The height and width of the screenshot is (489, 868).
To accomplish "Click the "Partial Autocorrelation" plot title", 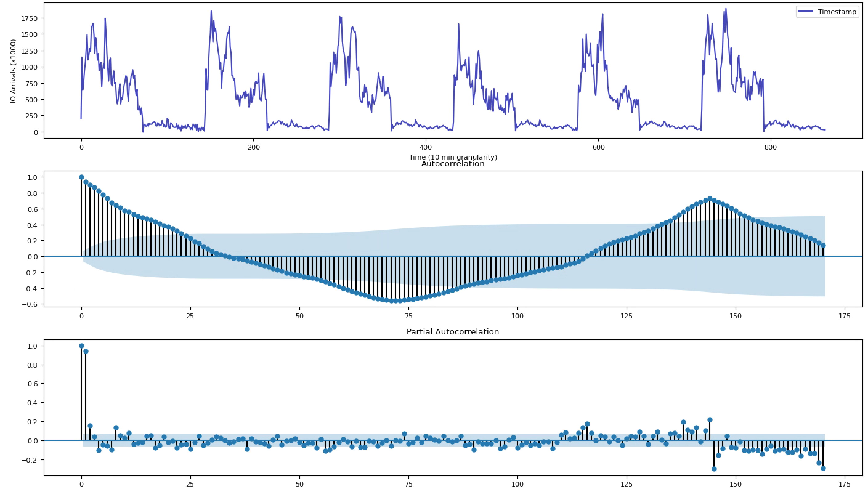I will pos(453,332).
